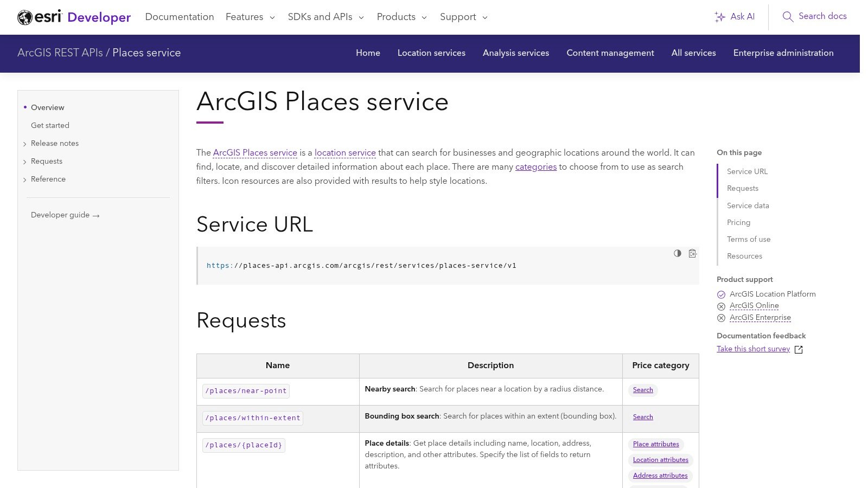Viewport: 868px width, 488px height.
Task: Click the Places service breadcrumb
Action: (x=146, y=53)
